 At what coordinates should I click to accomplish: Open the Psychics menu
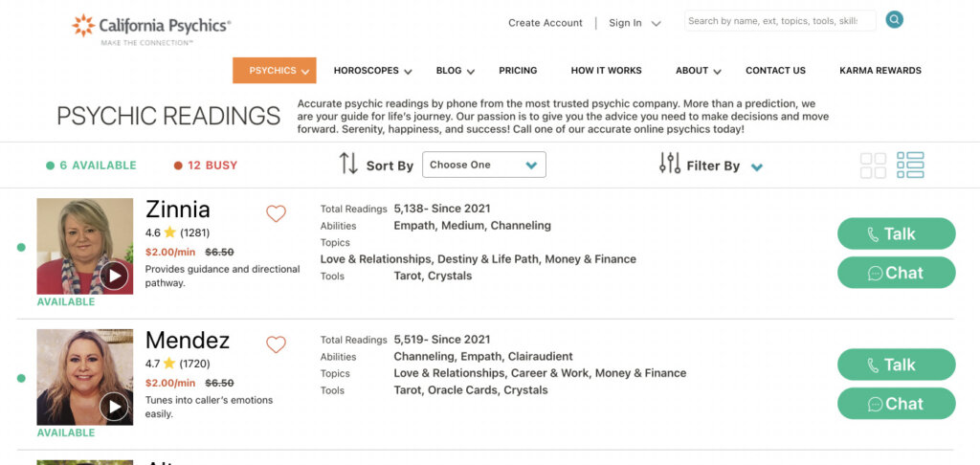pyautogui.click(x=275, y=71)
